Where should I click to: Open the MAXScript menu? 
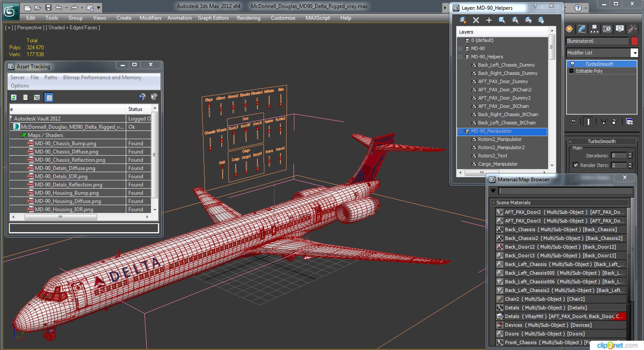click(x=318, y=18)
